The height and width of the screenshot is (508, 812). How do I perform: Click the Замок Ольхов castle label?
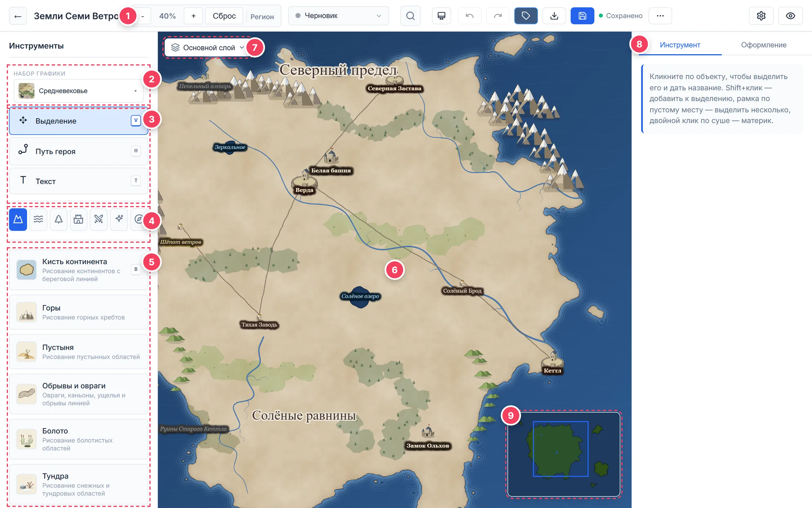428,446
